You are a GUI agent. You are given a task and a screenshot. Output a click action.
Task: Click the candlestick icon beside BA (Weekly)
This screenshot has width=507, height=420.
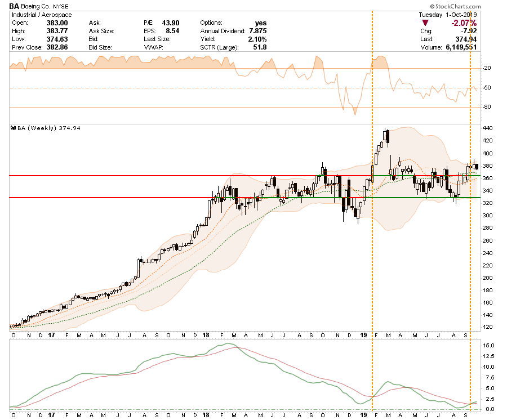click(14, 128)
